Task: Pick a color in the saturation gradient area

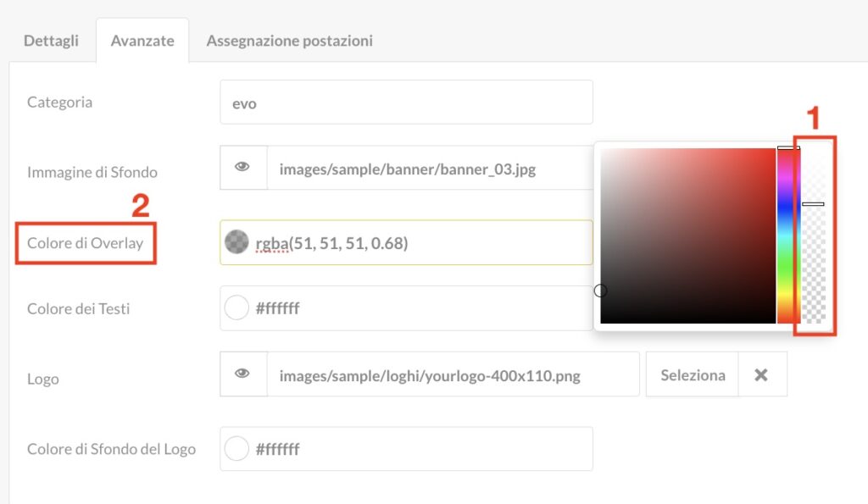Action: click(x=688, y=235)
